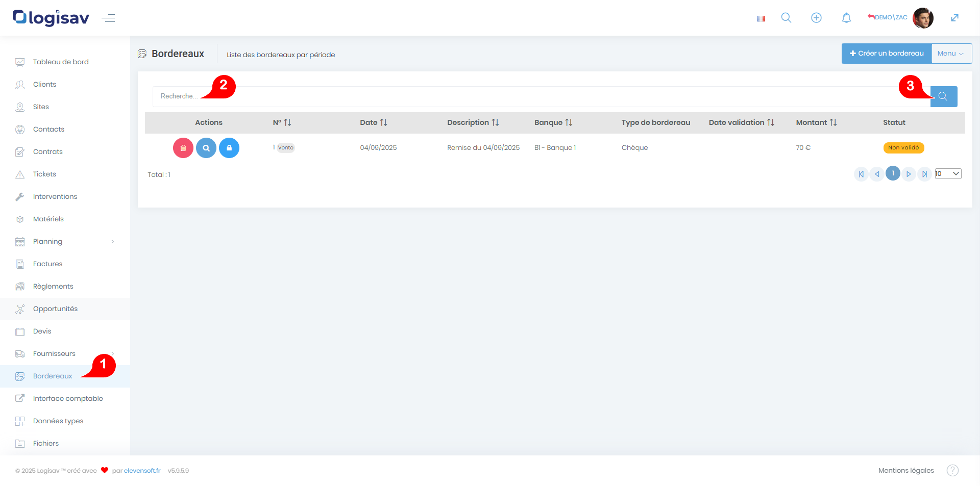Open the rows per page dropdown
Image resolution: width=980 pixels, height=486 pixels.
tap(948, 174)
